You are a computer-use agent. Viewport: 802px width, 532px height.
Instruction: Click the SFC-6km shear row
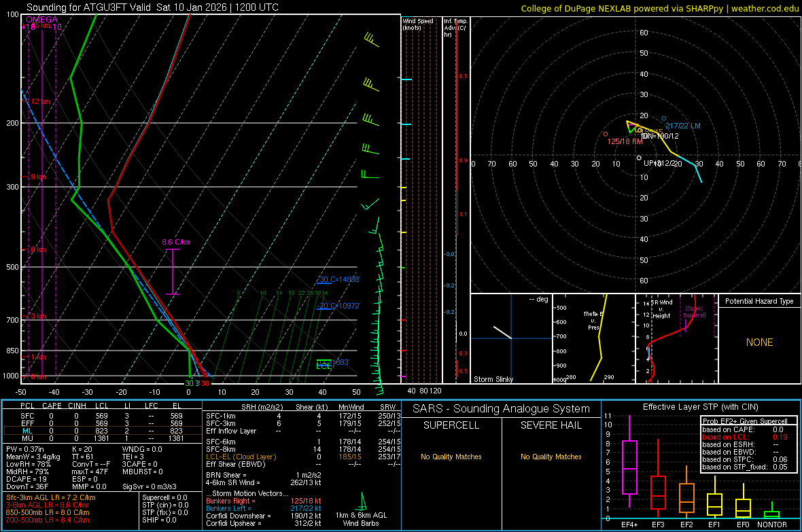[x=303, y=442]
